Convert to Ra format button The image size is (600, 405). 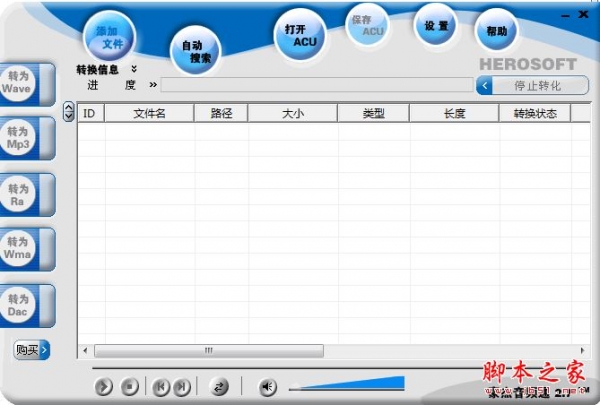(x=27, y=195)
